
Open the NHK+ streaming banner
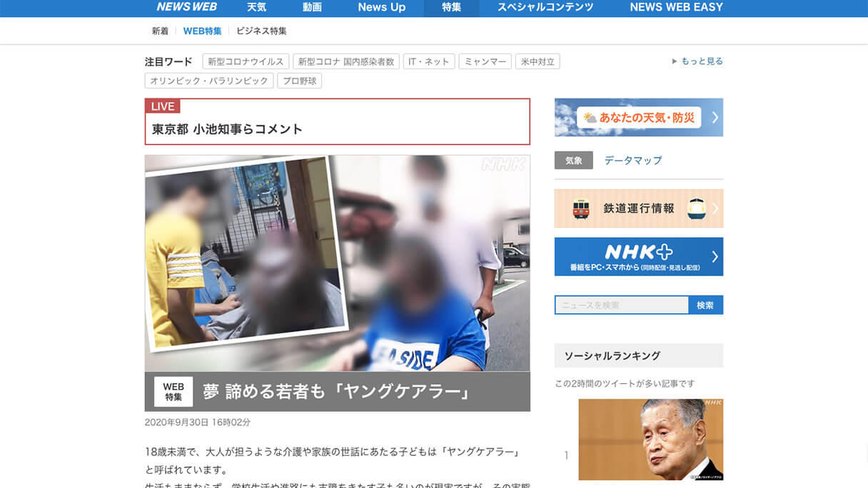pos(639,257)
